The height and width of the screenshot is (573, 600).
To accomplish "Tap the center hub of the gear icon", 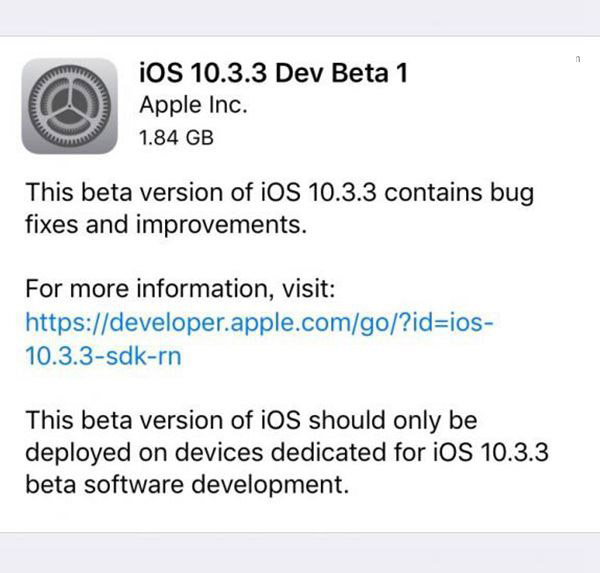I will point(70,106).
